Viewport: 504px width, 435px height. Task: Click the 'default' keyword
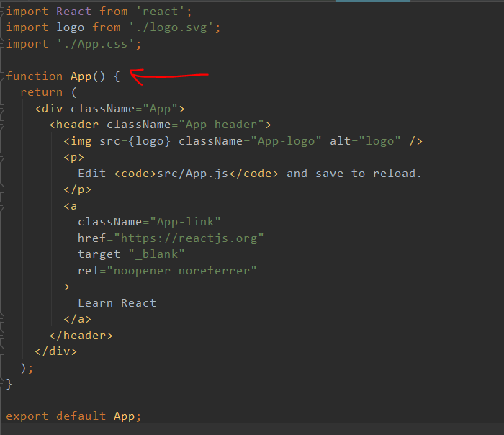81,416
